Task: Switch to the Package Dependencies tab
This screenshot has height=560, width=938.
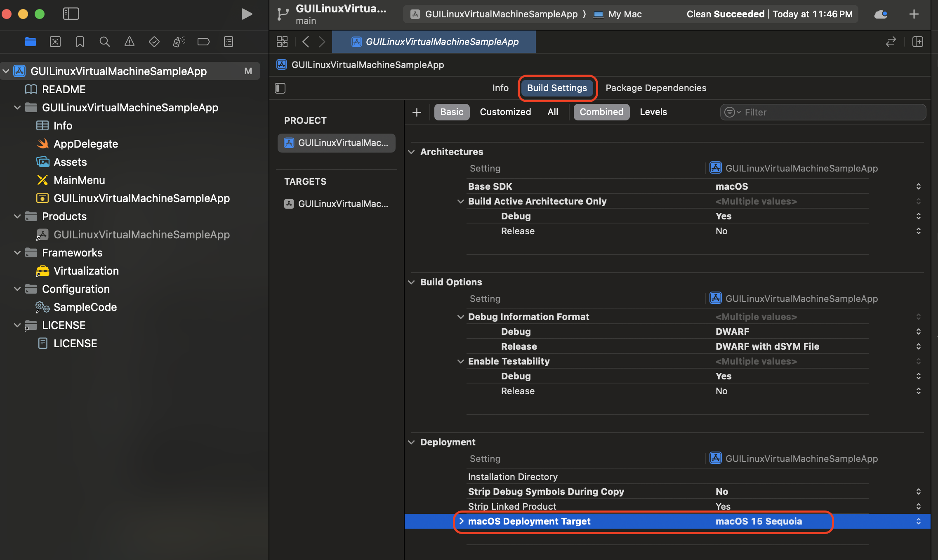Action: (x=656, y=88)
